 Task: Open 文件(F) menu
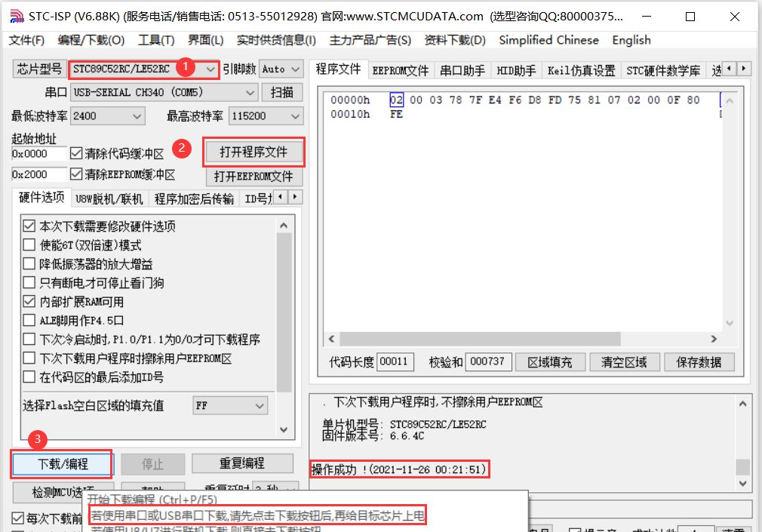coord(26,40)
